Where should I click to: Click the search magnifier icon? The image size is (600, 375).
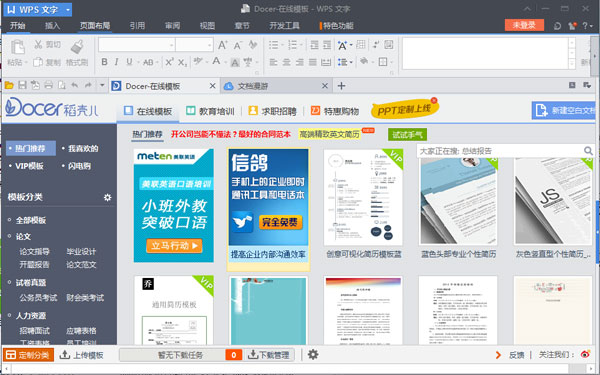point(588,151)
